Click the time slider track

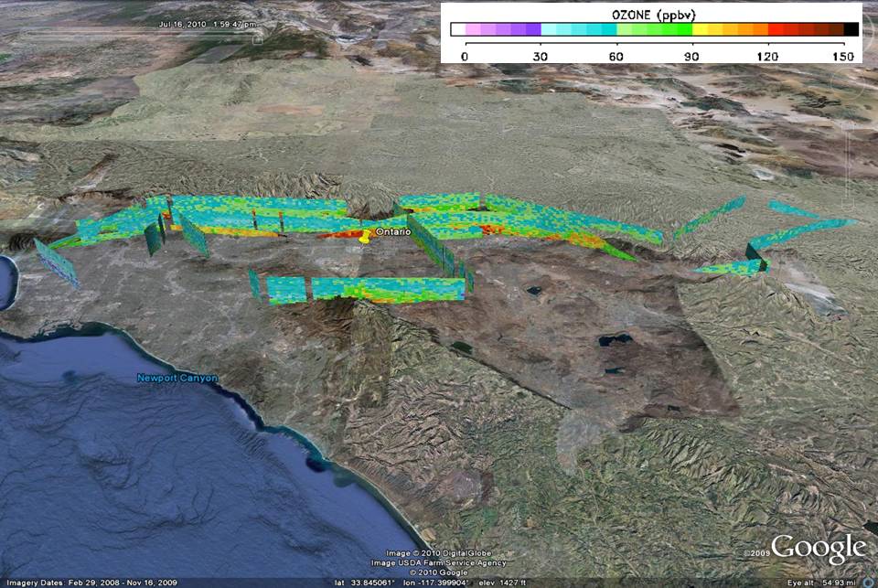pos(140,34)
